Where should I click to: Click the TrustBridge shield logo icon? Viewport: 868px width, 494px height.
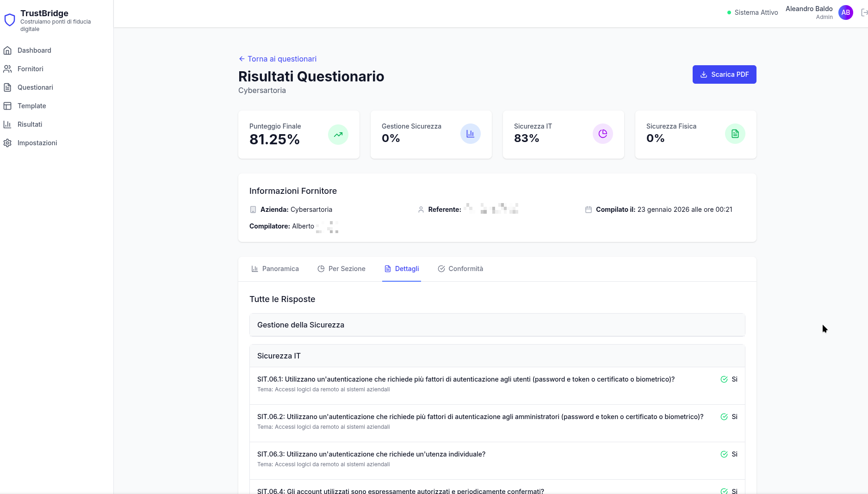click(10, 20)
